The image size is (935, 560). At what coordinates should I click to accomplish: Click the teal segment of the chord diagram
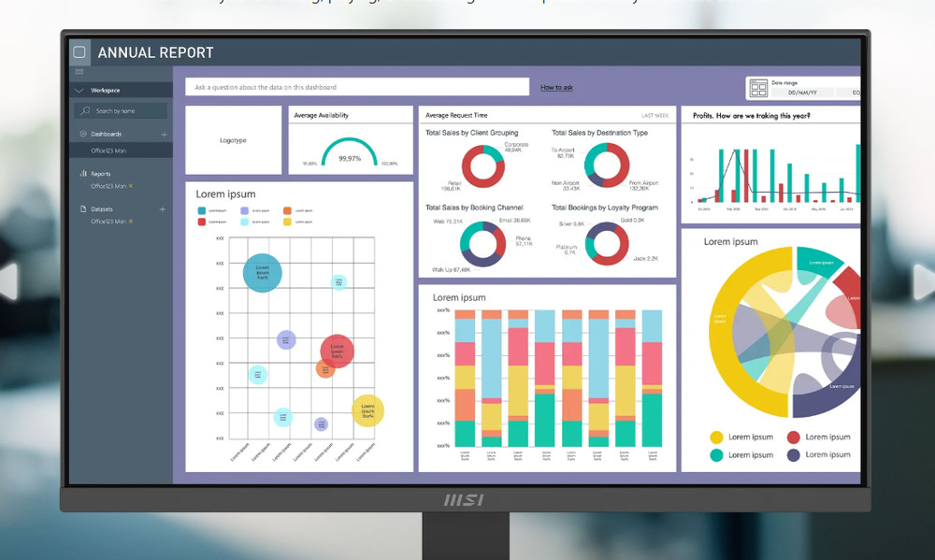point(820,261)
